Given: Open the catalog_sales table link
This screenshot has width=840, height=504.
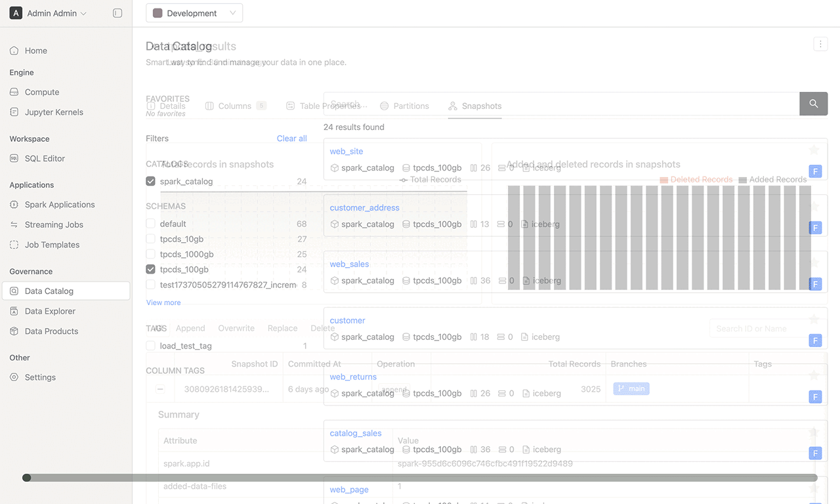Looking at the screenshot, I should tap(356, 433).
